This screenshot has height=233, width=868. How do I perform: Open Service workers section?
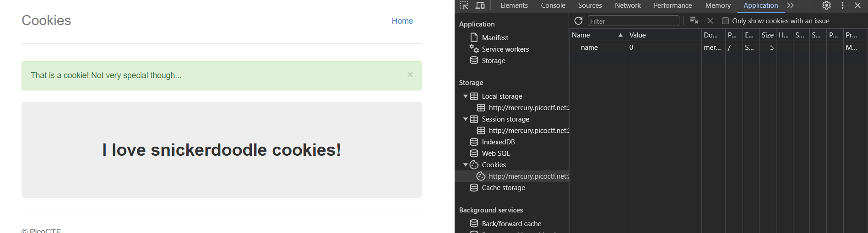pos(505,49)
